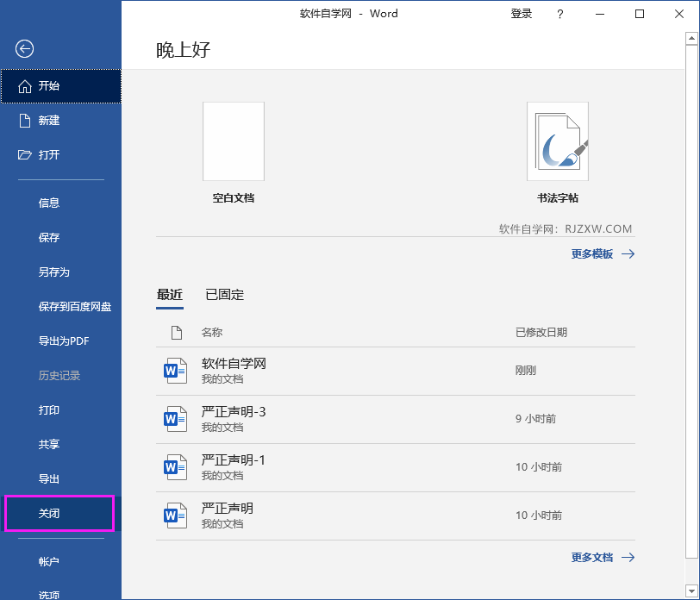The height and width of the screenshot is (600, 700).
Task: Click the Word icon next to 严正声明-1
Action: pos(176,466)
